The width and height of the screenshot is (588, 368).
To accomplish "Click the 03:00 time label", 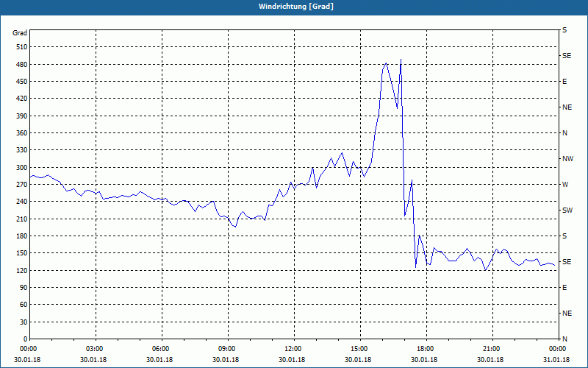I will [x=96, y=348].
